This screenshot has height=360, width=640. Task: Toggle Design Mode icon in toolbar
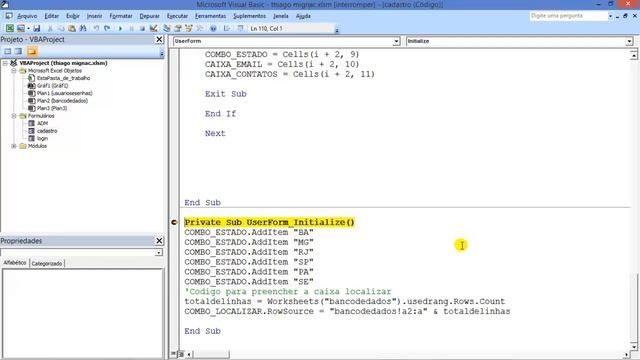(x=153, y=29)
